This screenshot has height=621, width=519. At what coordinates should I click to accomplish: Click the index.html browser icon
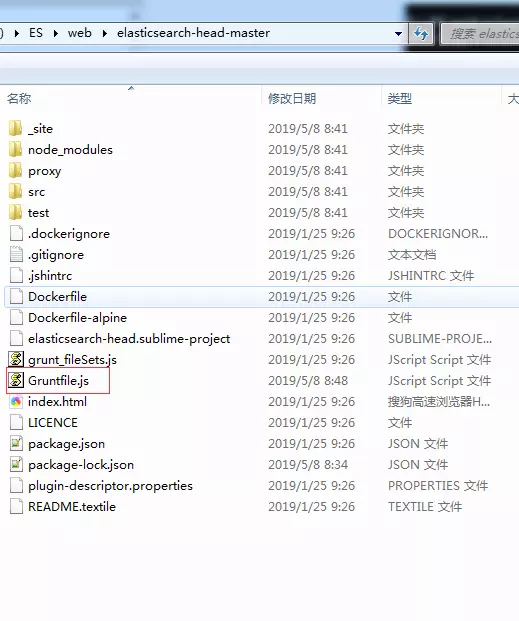16,402
